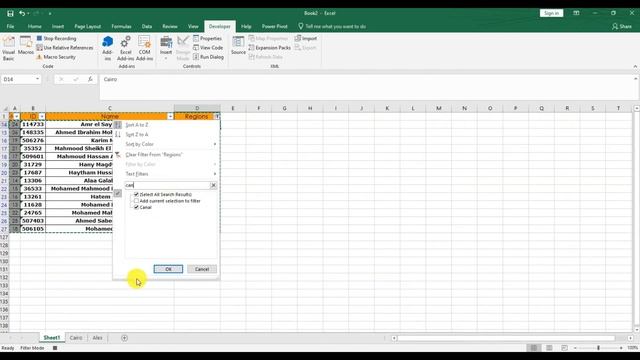The width and height of the screenshot is (640, 360).
Task: Click the macro stop-recording square in status bar
Action: pos(55,348)
